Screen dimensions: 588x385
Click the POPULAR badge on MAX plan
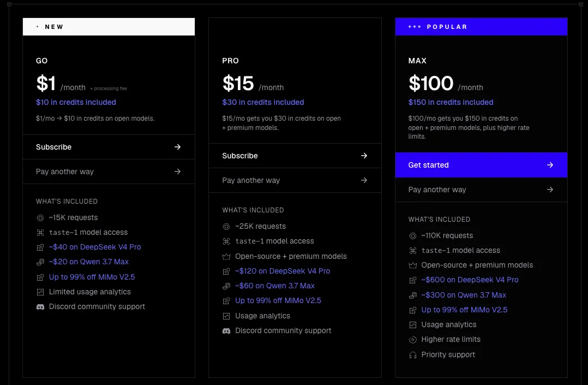[481, 27]
